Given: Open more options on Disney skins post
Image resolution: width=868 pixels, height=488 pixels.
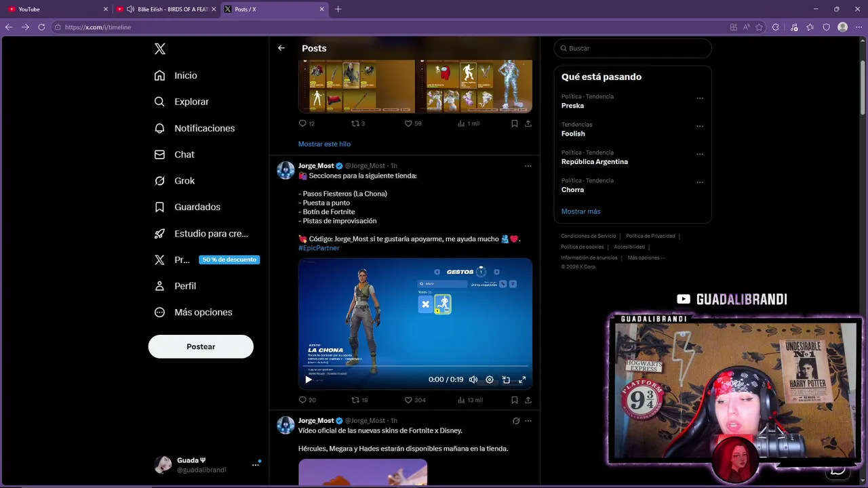Looking at the screenshot, I should 528,421.
